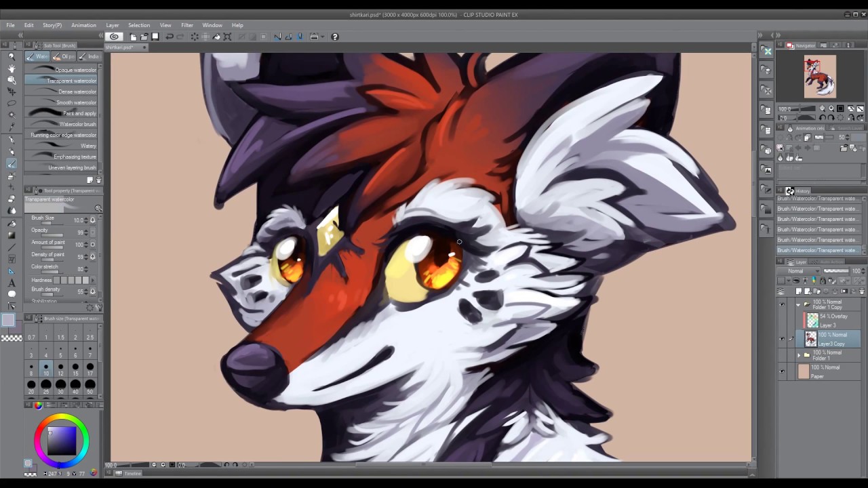The image size is (868, 488).
Task: Open CLIP STUDIO launcher icon
Action: tap(114, 37)
